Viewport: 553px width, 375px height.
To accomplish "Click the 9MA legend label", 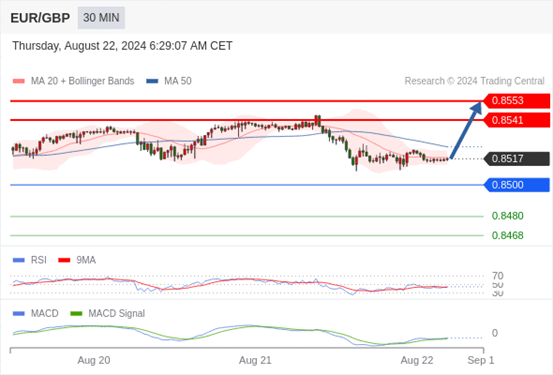I will click(86, 260).
